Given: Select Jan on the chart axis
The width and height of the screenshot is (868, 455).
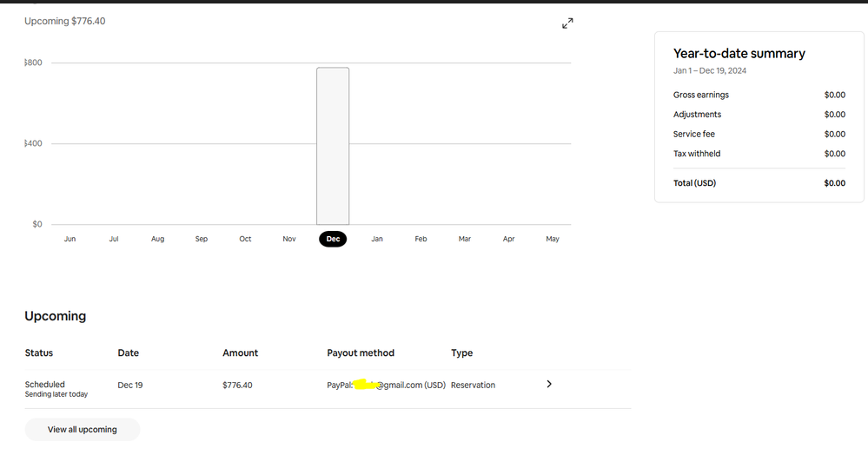Looking at the screenshot, I should (x=377, y=239).
